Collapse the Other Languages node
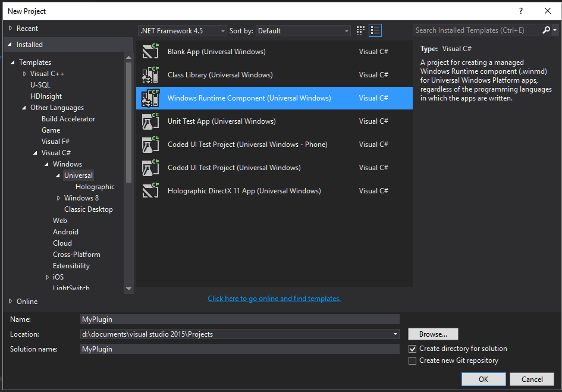Screen dimensions: 562x392 (24, 108)
